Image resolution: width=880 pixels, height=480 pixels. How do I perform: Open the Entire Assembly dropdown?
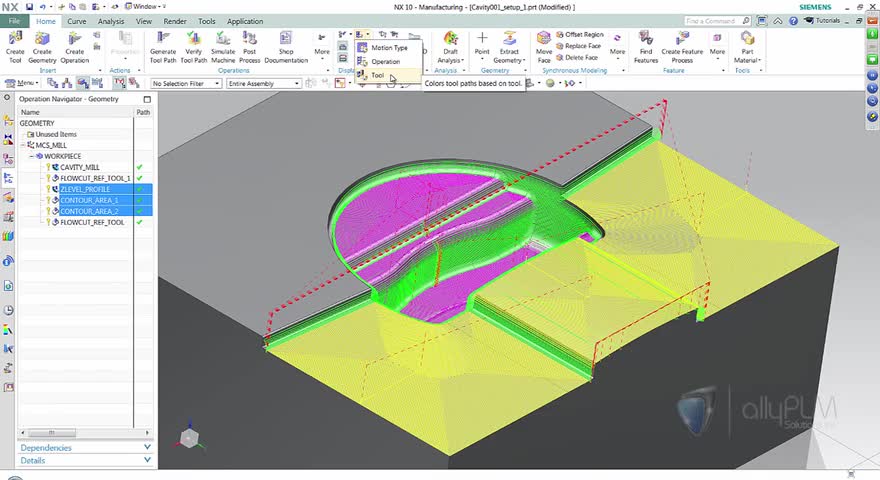pos(264,83)
